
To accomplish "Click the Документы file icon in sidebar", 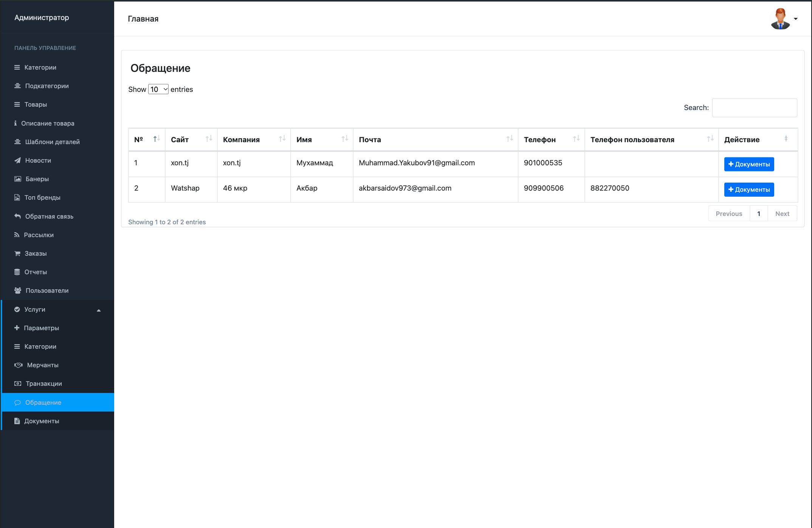I will [17, 421].
